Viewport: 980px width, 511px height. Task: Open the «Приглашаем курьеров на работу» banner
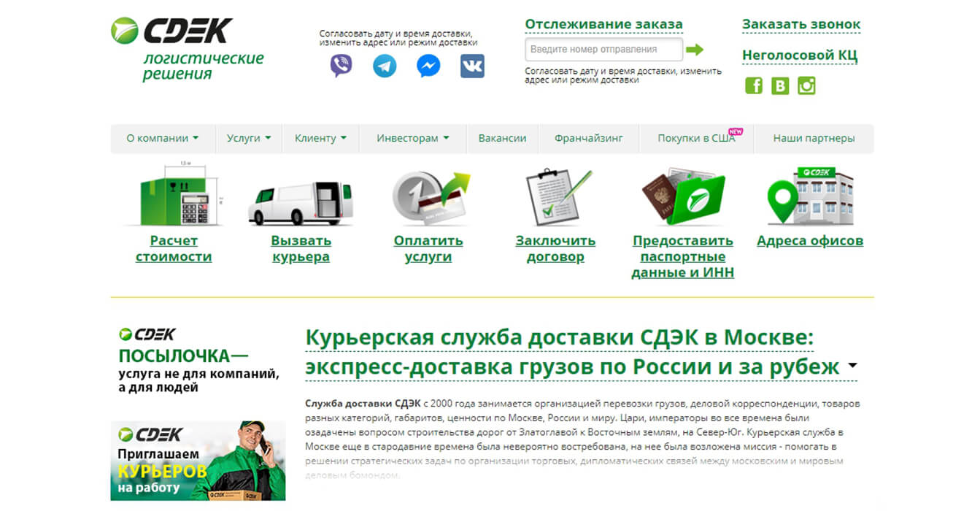coord(198,461)
